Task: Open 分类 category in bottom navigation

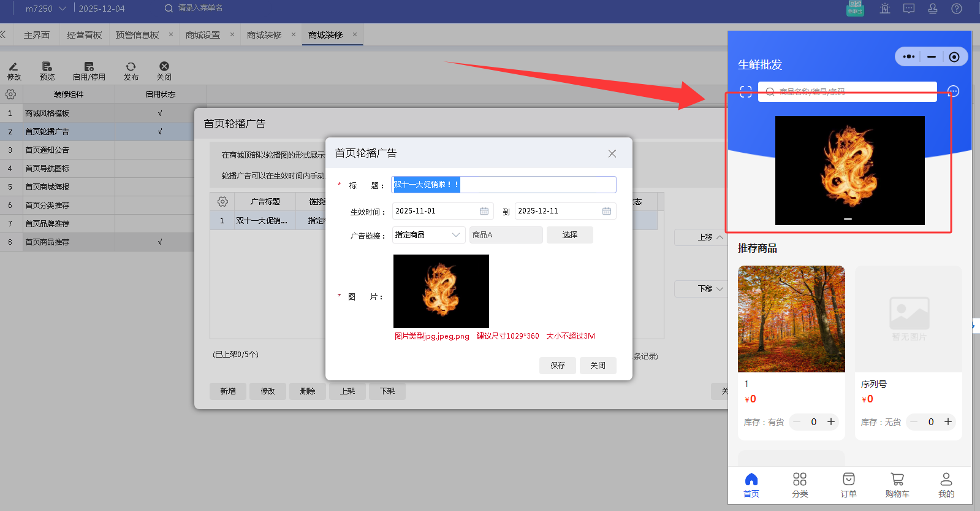Action: point(800,484)
